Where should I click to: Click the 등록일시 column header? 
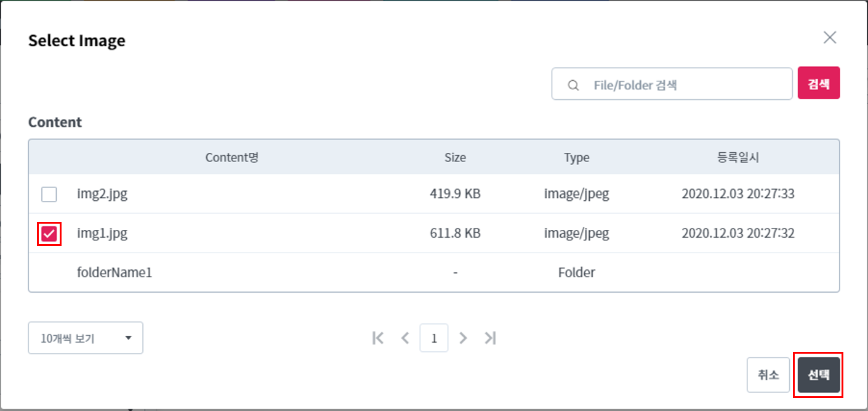(x=738, y=158)
